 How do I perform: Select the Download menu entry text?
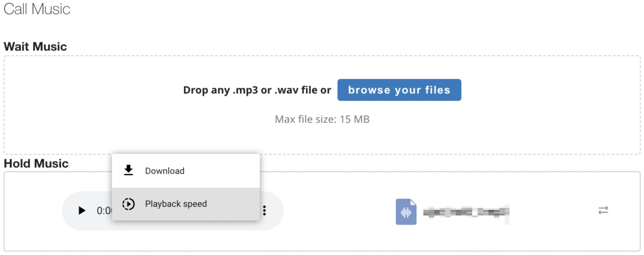coord(164,171)
